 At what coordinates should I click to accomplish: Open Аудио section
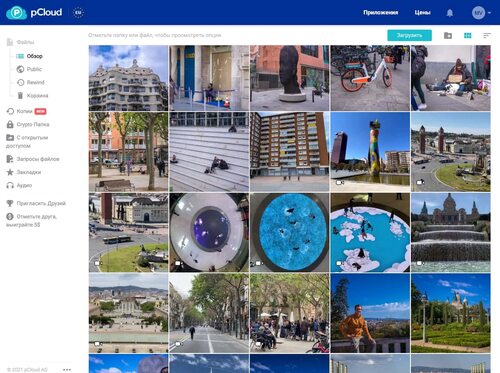(x=24, y=185)
